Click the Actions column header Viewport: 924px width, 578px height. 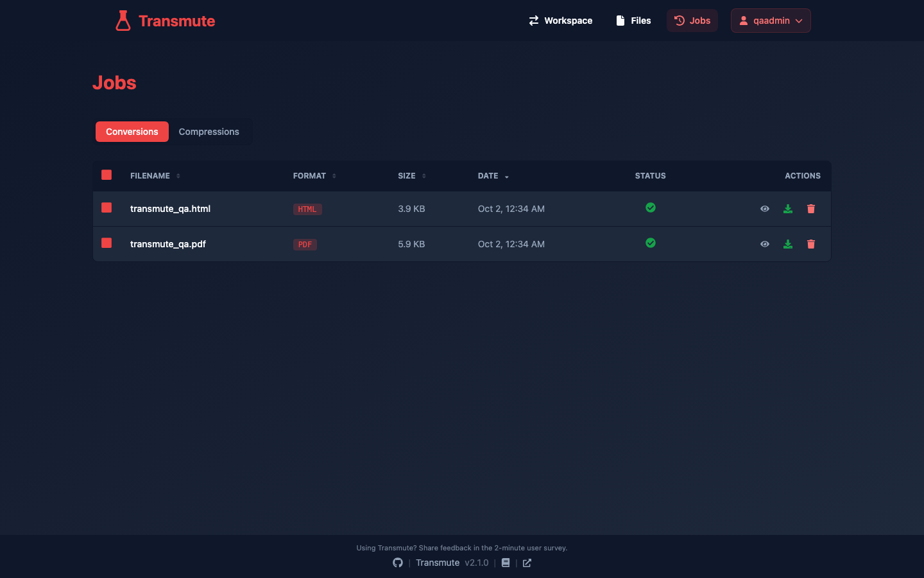point(803,176)
